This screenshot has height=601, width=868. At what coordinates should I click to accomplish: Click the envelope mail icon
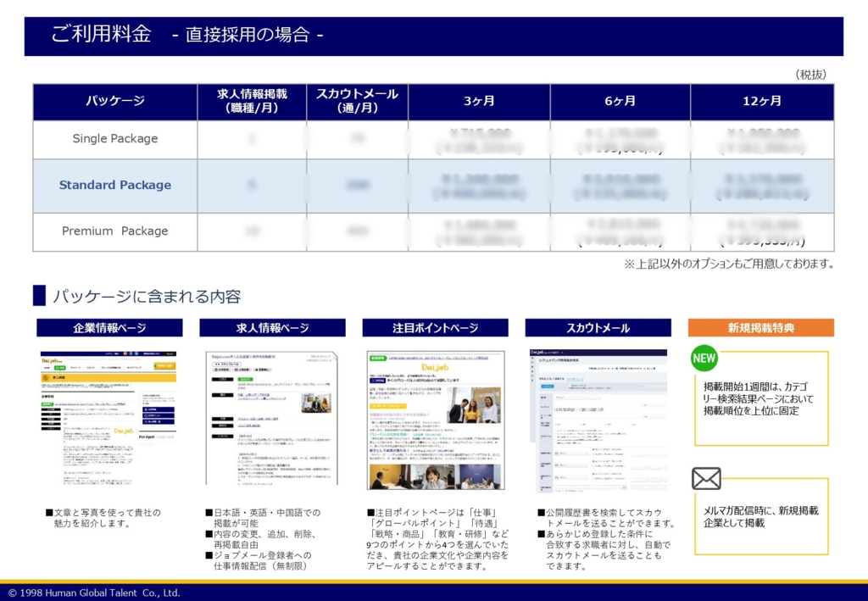[706, 479]
